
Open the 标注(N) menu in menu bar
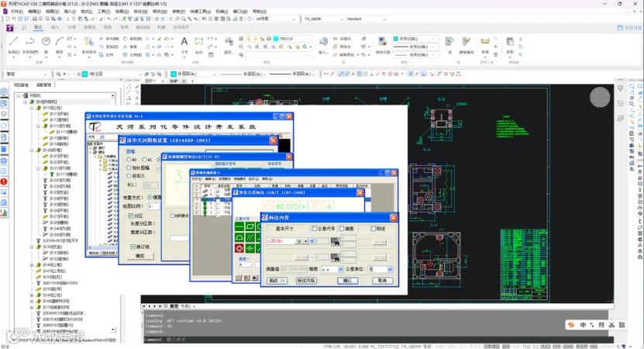140,12
